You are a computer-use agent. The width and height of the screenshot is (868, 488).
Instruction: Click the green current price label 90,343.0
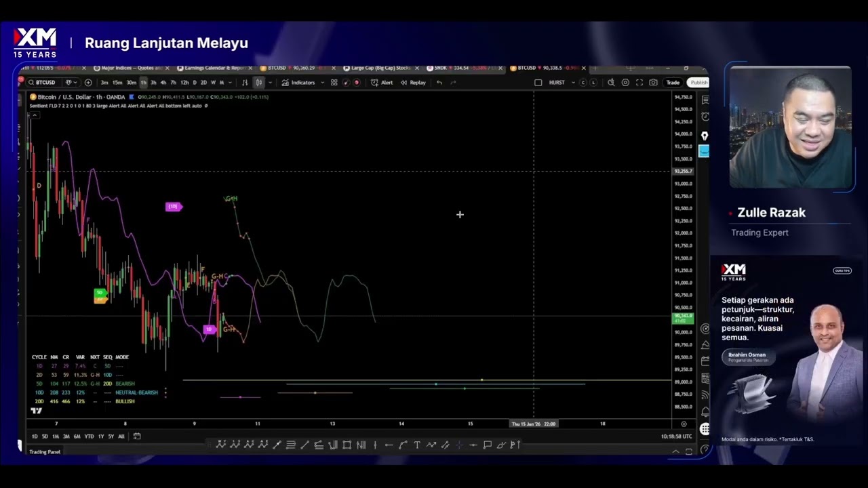[x=682, y=318]
